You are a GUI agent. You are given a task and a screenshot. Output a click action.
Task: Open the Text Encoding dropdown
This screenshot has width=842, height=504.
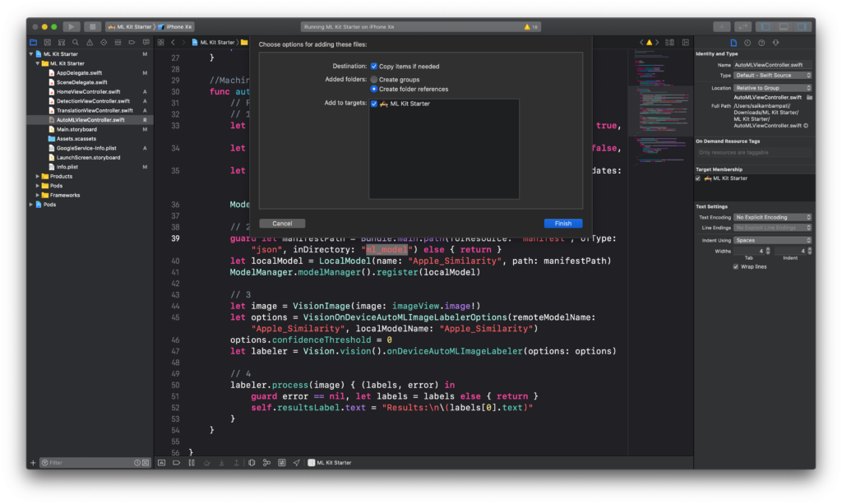pyautogui.click(x=772, y=217)
